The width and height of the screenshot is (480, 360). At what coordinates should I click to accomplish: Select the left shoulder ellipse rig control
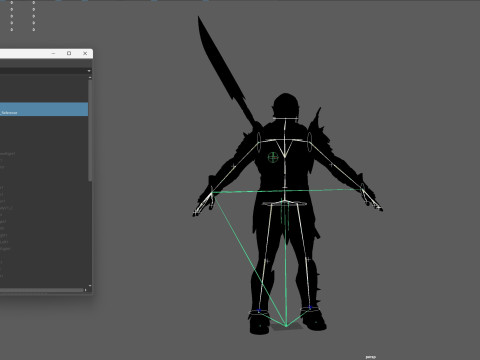(x=259, y=142)
